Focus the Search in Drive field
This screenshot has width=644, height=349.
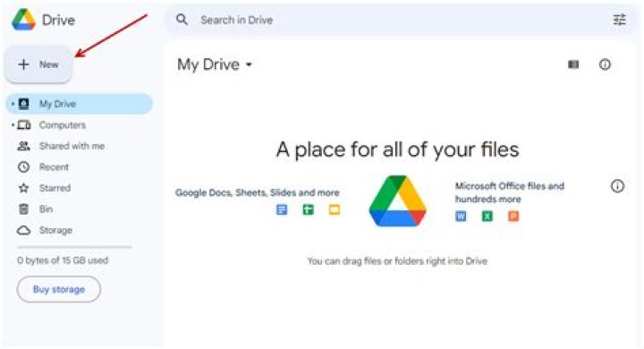tap(401, 20)
